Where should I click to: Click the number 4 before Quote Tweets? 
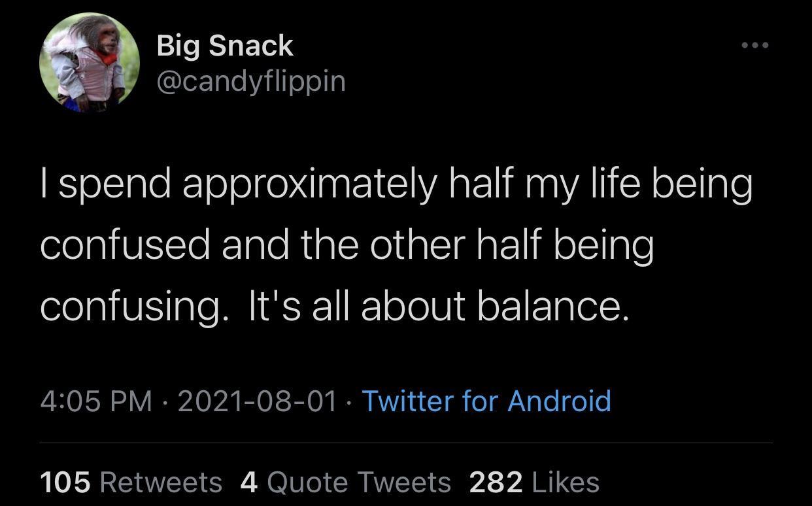[249, 482]
